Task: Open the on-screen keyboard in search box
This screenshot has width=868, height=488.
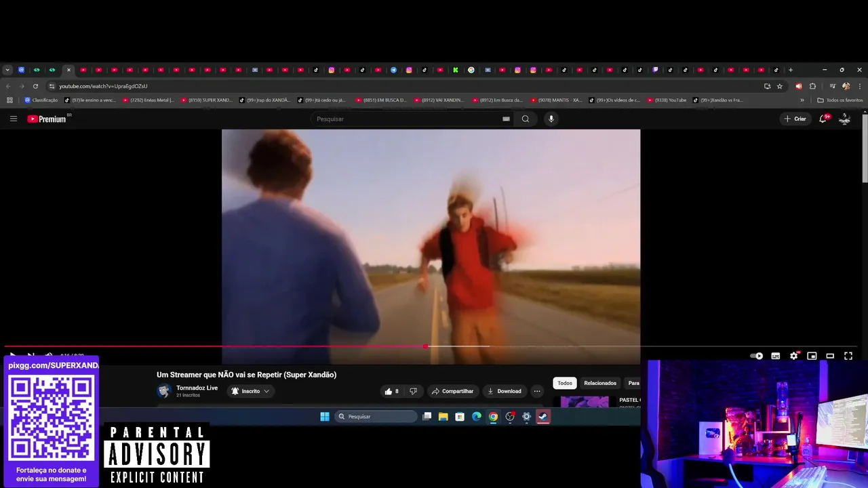Action: (506, 119)
